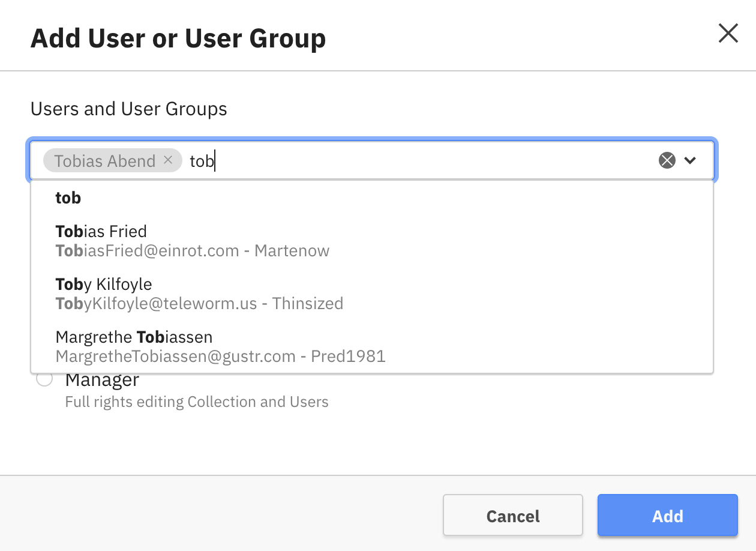Click the blue Add button
Viewport: 756px width, 551px height.
point(667,516)
